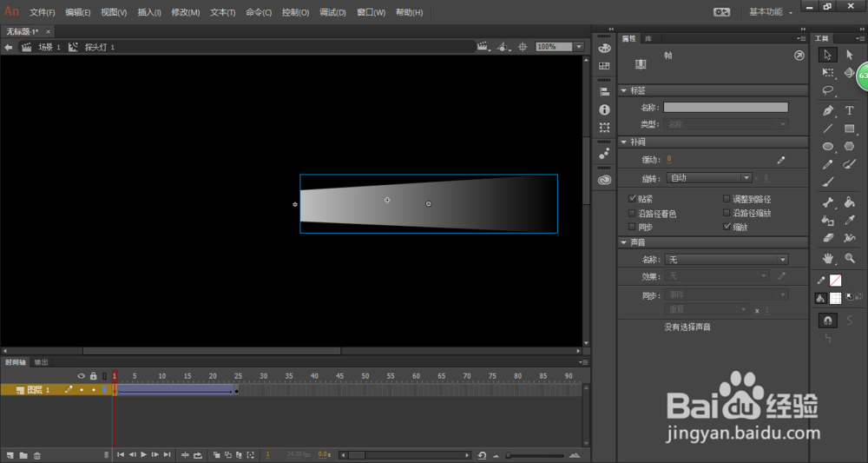
Task: Go back to 场景 1
Action: pyautogui.click(x=49, y=47)
